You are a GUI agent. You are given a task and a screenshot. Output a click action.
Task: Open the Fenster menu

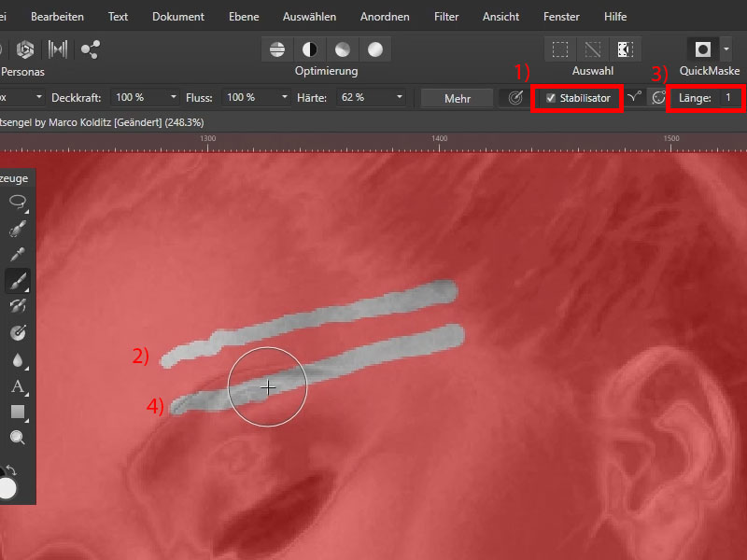pos(561,17)
